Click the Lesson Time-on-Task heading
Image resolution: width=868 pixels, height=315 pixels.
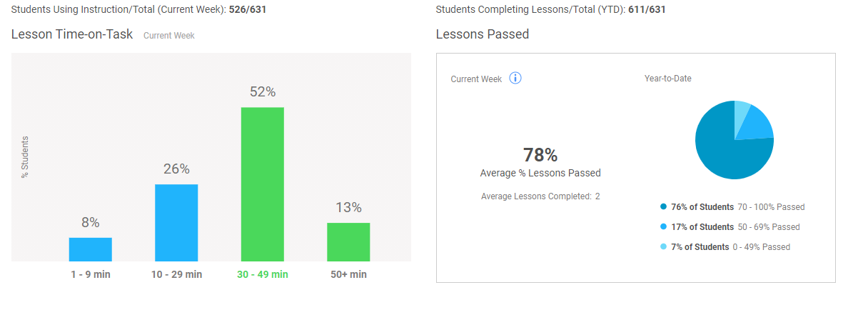pyautogui.click(x=72, y=34)
